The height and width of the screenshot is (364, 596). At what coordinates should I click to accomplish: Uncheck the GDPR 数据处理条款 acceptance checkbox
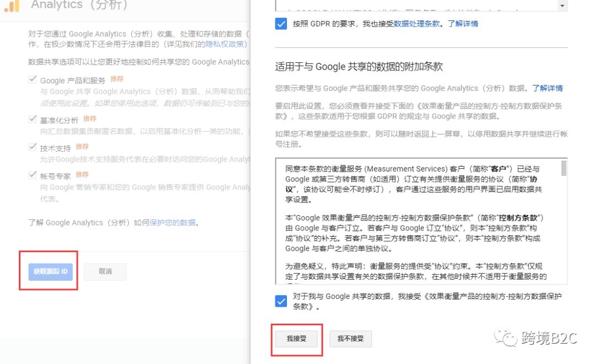click(280, 24)
